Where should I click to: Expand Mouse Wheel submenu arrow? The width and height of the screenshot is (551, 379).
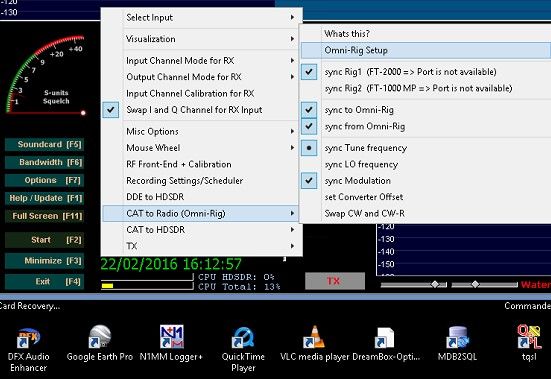point(292,148)
